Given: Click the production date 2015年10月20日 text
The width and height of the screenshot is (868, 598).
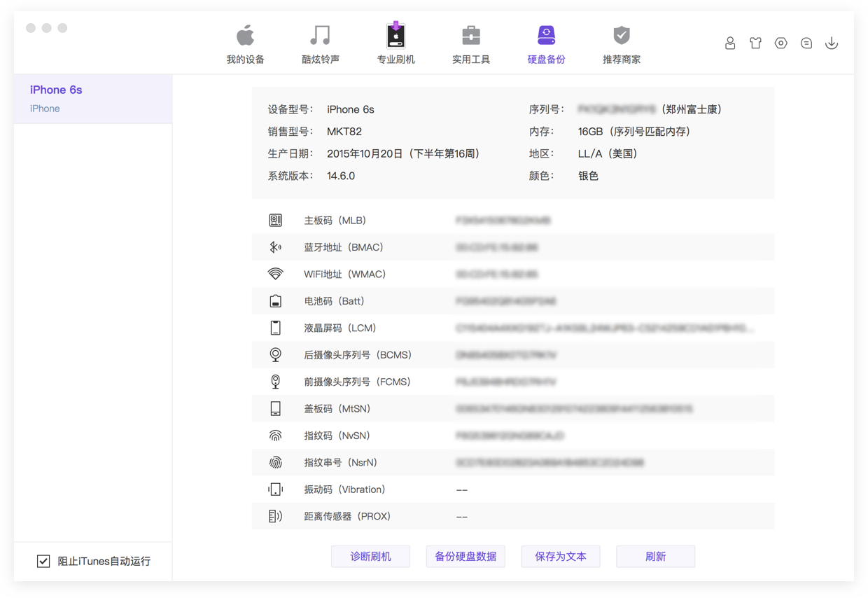Looking at the screenshot, I should tap(368, 154).
